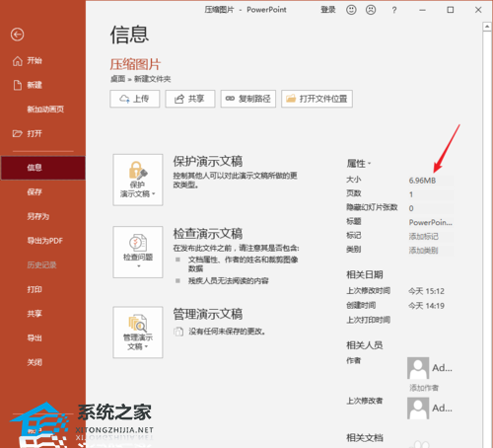
Task: Maximize the PowerPoint window
Action: click(451, 10)
